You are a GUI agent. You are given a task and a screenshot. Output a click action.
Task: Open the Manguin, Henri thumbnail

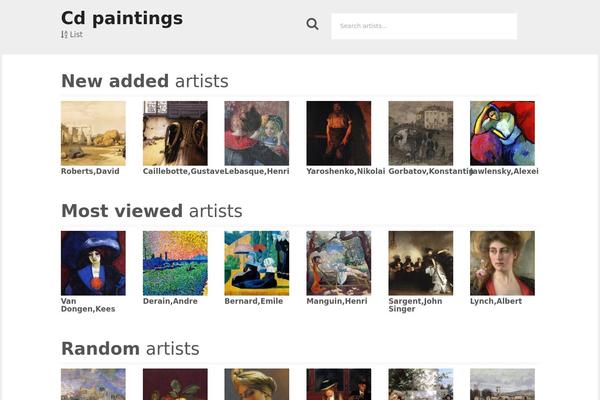339,263
